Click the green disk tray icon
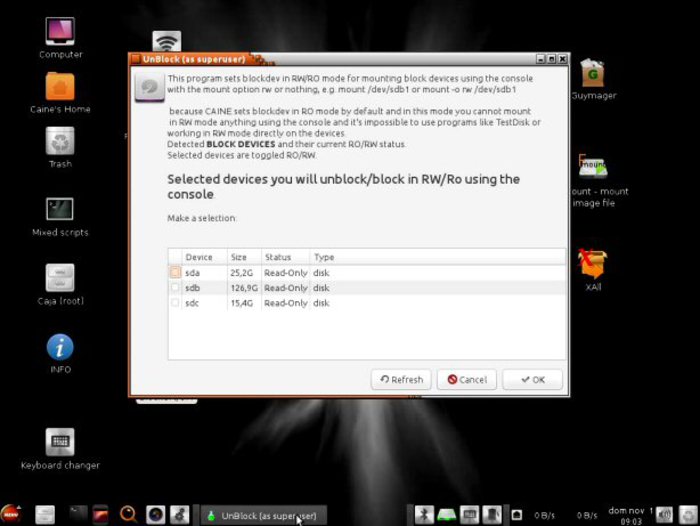Viewport: 700px width, 526px height. click(446, 515)
